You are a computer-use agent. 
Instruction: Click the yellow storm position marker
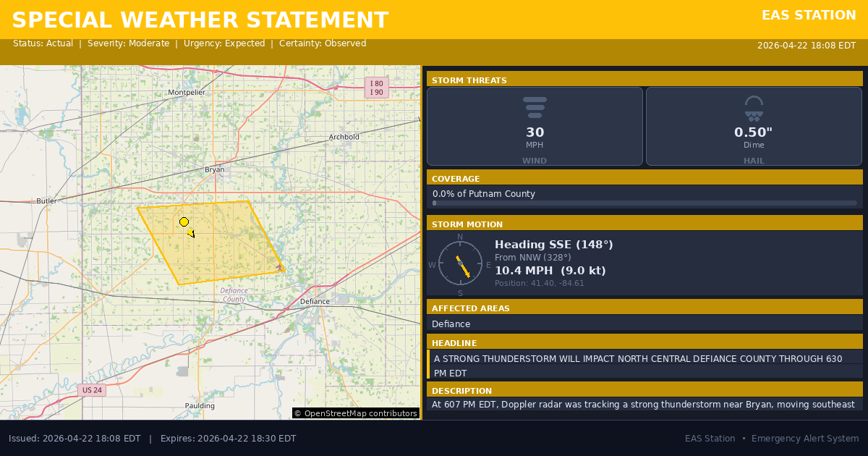click(x=184, y=221)
